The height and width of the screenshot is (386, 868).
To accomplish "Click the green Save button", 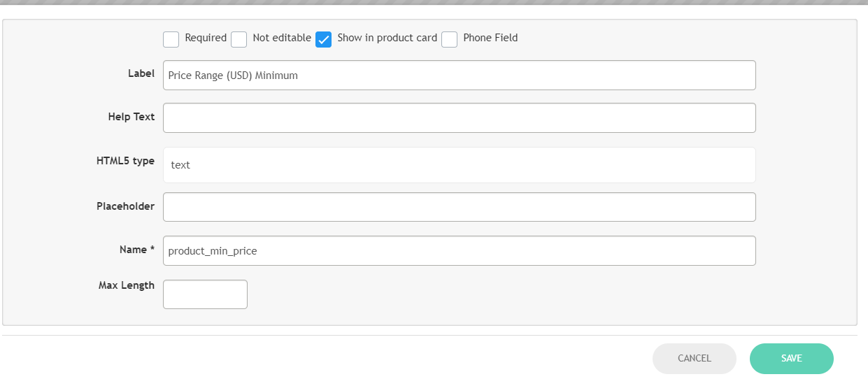I will point(791,359).
